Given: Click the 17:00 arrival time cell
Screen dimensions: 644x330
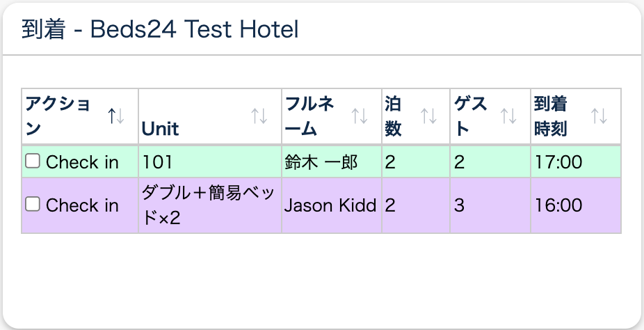Looking at the screenshot, I should click(x=558, y=162).
